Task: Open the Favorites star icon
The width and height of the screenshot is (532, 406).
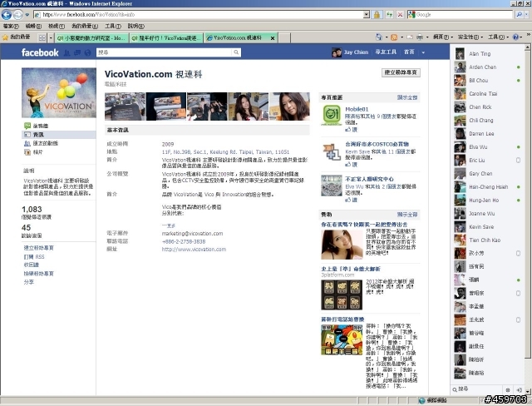Action: [5, 37]
